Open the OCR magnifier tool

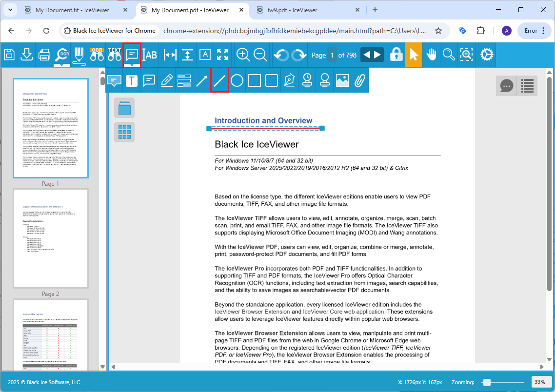[62, 55]
